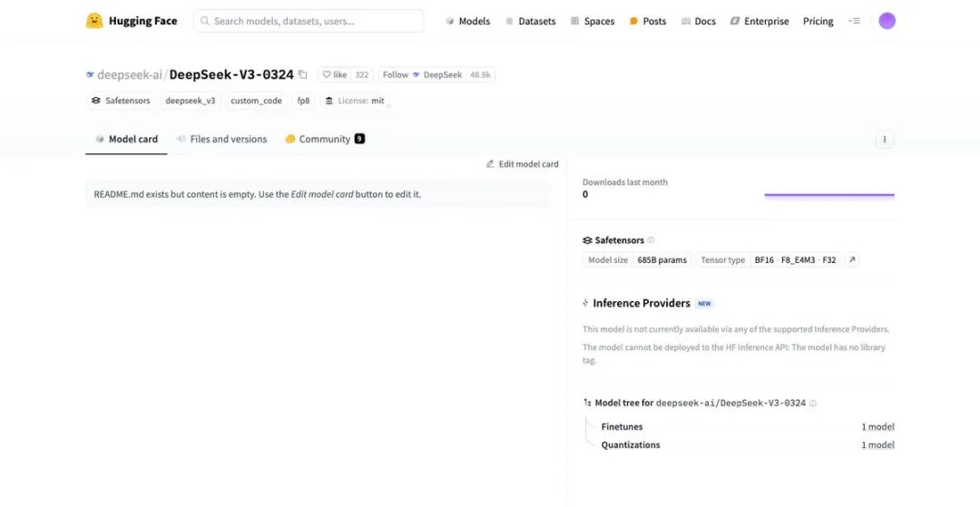Click the Models cube icon
This screenshot has width=980, height=507.
point(449,21)
